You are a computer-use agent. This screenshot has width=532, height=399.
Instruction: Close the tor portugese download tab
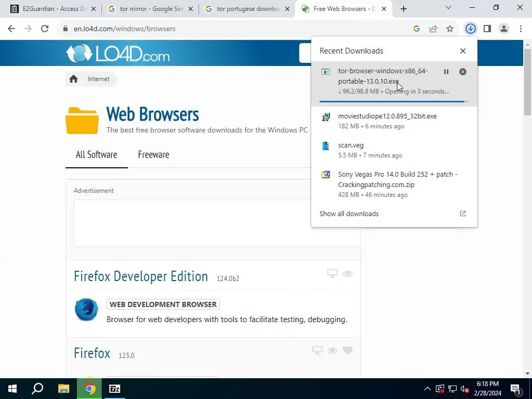click(x=287, y=9)
